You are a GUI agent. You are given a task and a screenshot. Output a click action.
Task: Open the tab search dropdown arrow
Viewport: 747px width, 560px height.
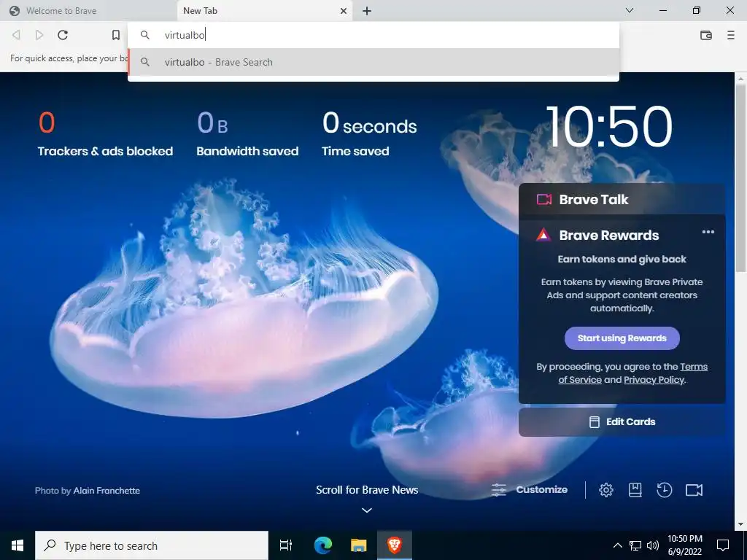pos(630,10)
